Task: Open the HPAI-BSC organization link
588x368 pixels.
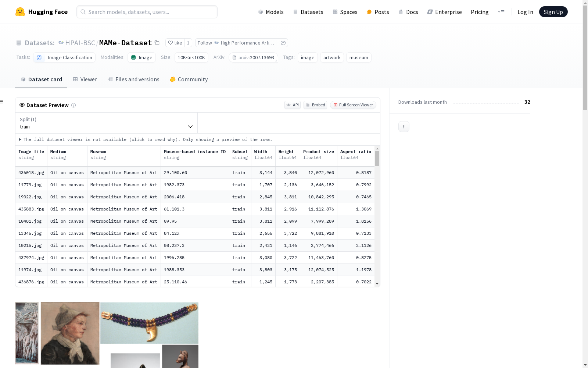Action: coord(80,43)
